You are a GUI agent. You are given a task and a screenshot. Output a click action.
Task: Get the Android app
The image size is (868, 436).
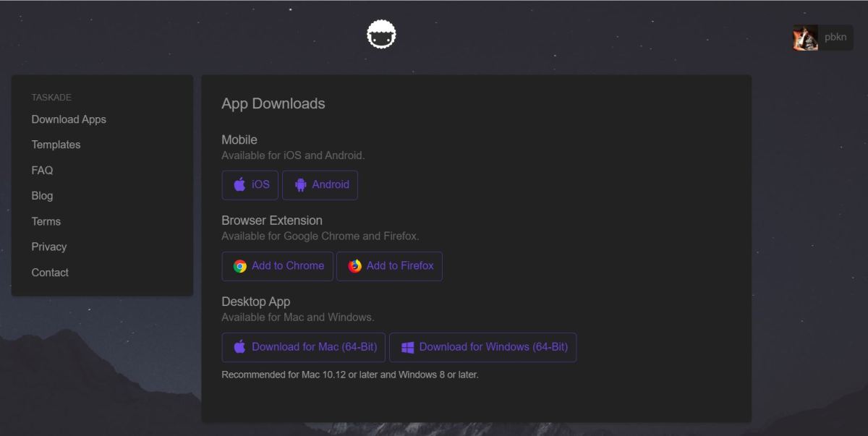320,184
